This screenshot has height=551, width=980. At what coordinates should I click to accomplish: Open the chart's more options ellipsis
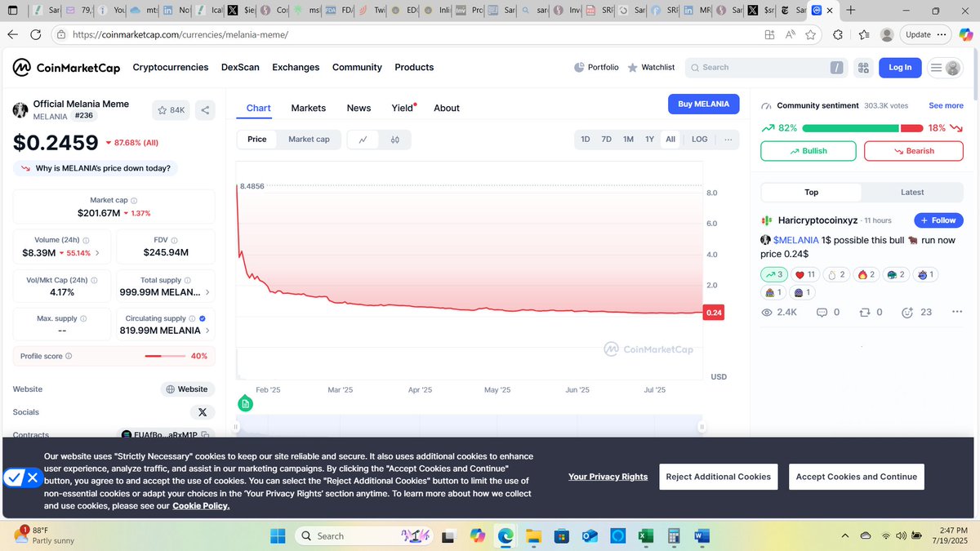coord(728,140)
